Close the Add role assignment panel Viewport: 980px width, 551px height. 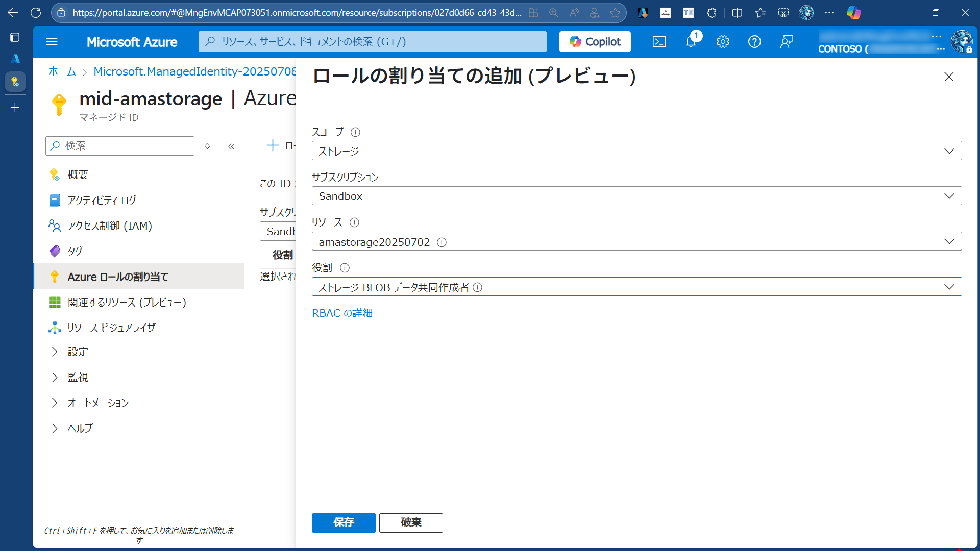[949, 77]
